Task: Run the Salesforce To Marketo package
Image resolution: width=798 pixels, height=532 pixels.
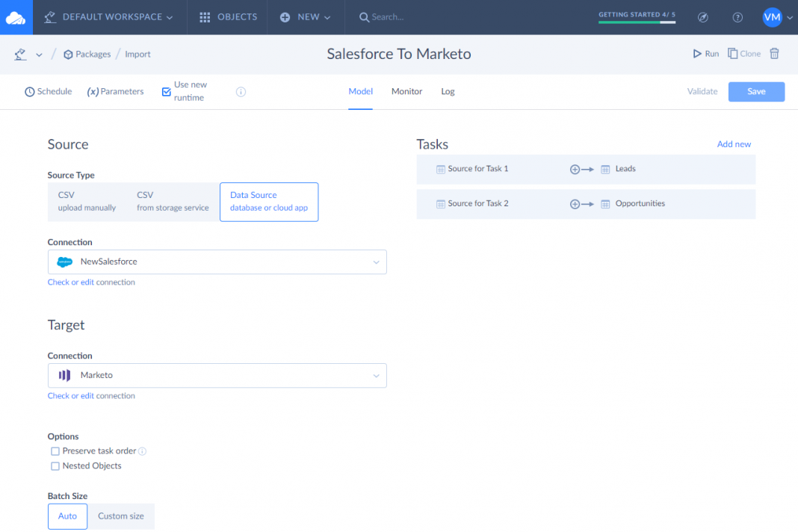Action: [x=705, y=53]
